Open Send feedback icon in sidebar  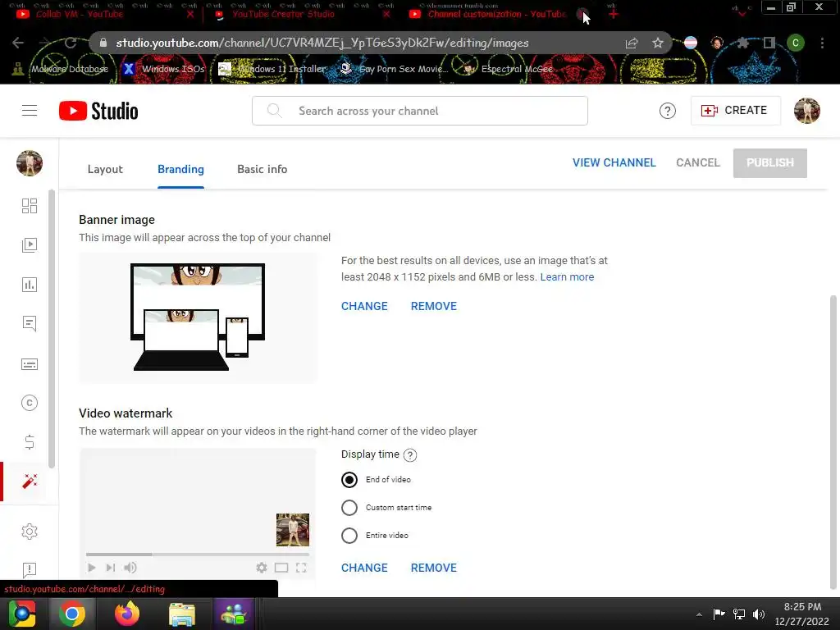(30, 569)
